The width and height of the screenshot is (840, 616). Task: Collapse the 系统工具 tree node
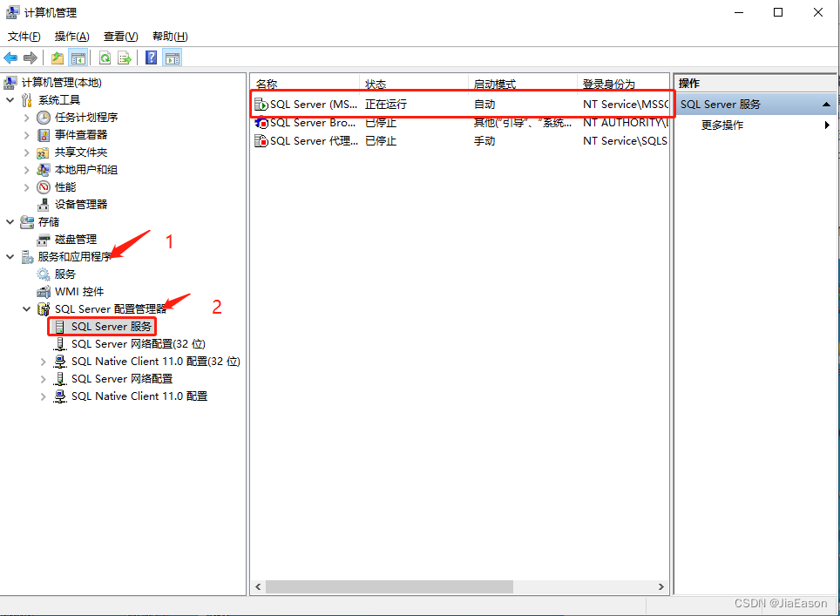tap(10, 100)
